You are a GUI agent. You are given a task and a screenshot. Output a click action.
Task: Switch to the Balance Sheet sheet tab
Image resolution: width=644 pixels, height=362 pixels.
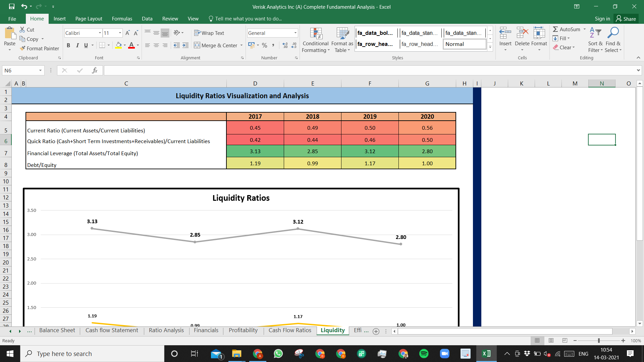(x=57, y=330)
